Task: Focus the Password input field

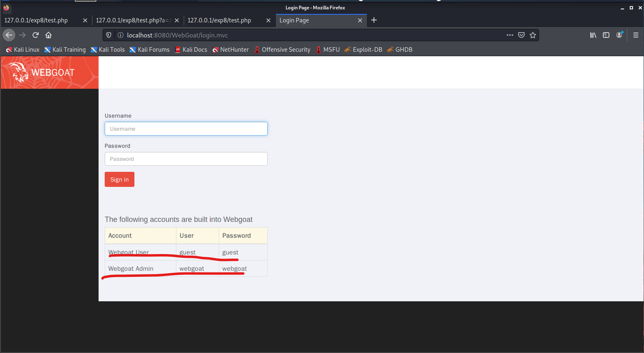Action: tap(186, 159)
